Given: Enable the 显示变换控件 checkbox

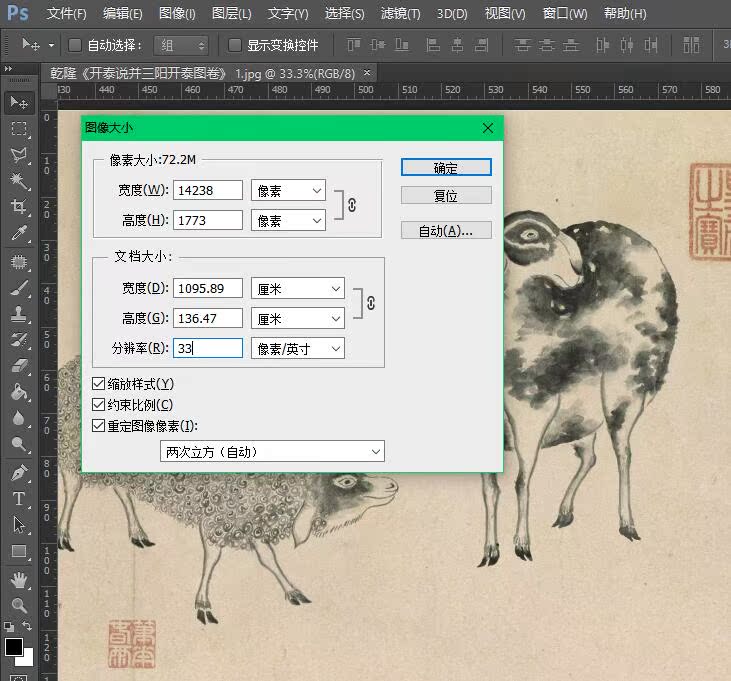Looking at the screenshot, I should [234, 45].
